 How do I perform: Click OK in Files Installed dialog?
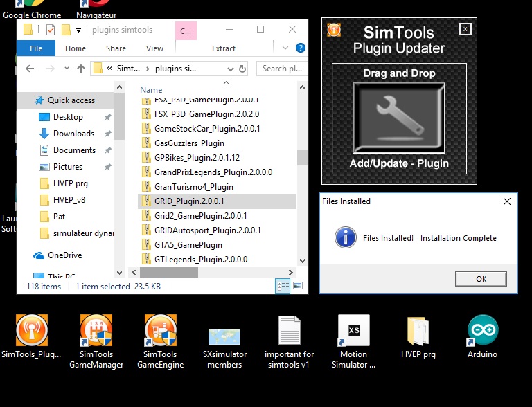(481, 279)
